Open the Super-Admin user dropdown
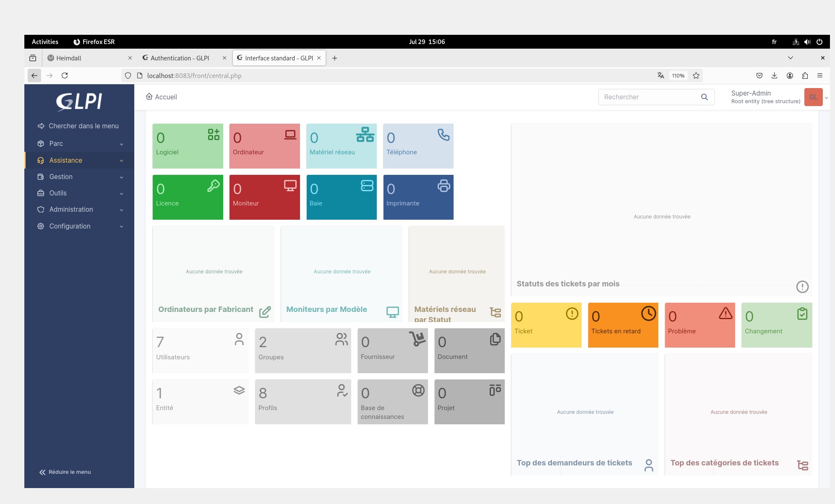Screen dimensions: 835x504 coord(813,97)
